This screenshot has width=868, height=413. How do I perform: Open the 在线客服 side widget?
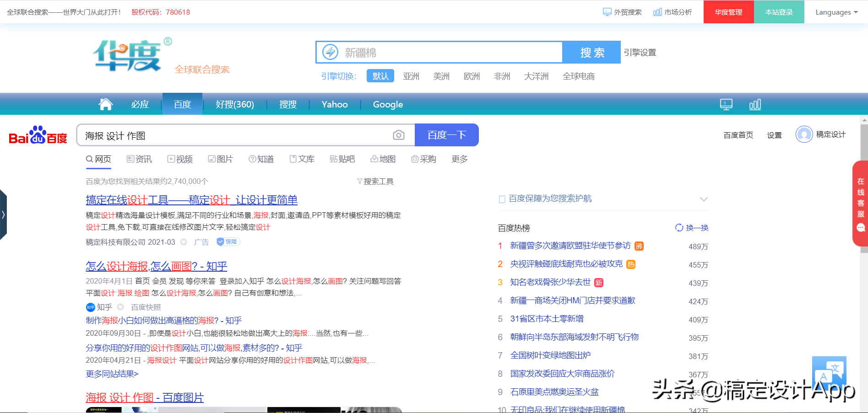[x=860, y=204]
